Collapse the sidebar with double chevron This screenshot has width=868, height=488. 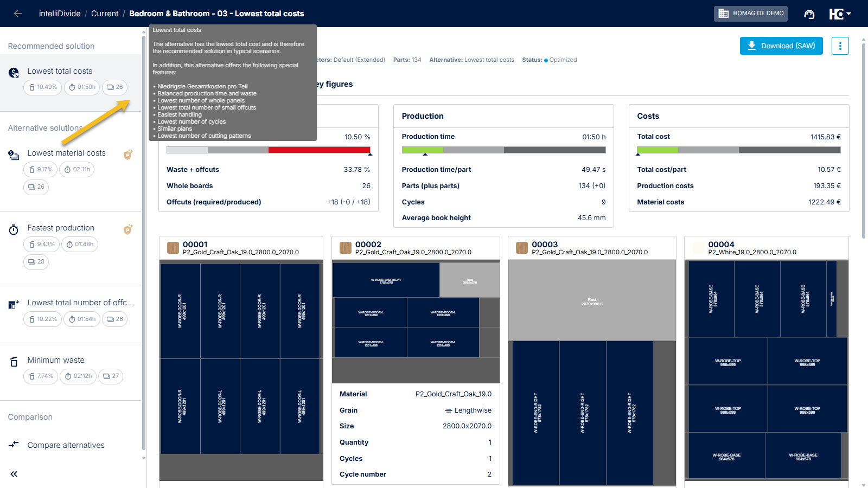click(14, 474)
